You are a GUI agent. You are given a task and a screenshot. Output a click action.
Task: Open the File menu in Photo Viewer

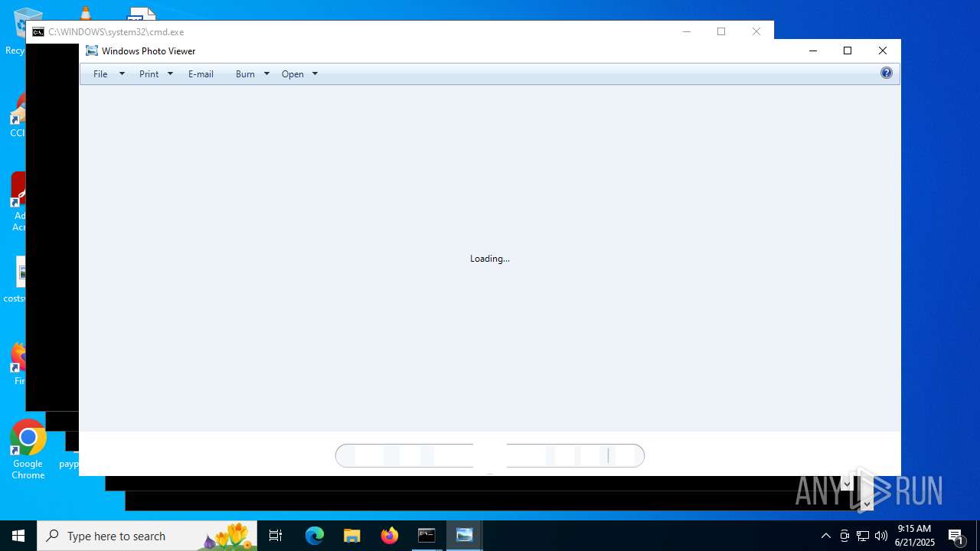pos(100,74)
